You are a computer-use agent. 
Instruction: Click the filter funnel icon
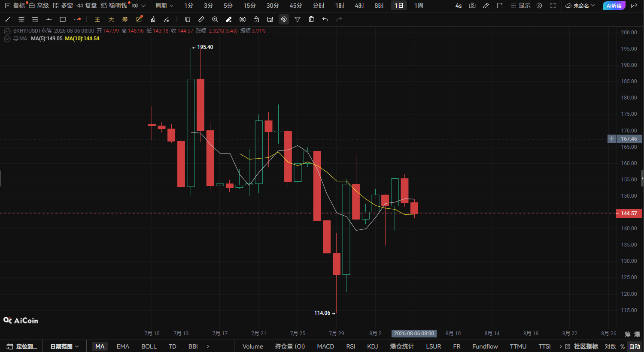(x=298, y=19)
